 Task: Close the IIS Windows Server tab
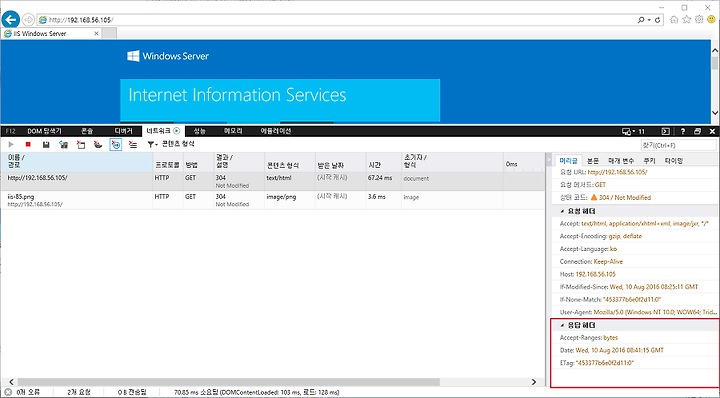click(96, 34)
